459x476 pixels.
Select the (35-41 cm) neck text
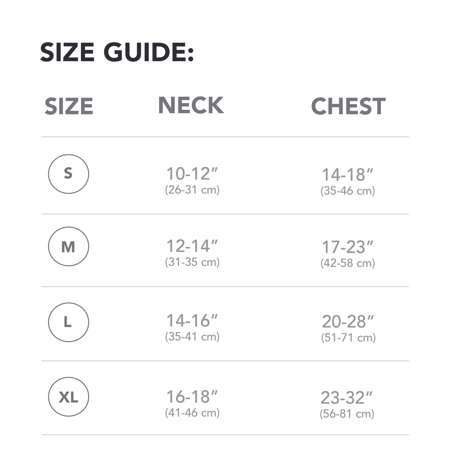click(x=192, y=336)
